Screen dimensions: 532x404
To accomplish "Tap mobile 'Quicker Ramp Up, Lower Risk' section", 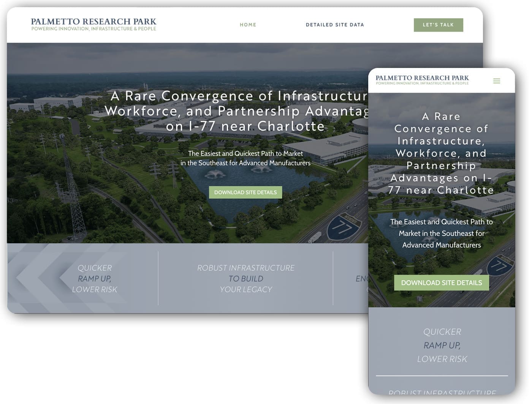I will 442,345.
